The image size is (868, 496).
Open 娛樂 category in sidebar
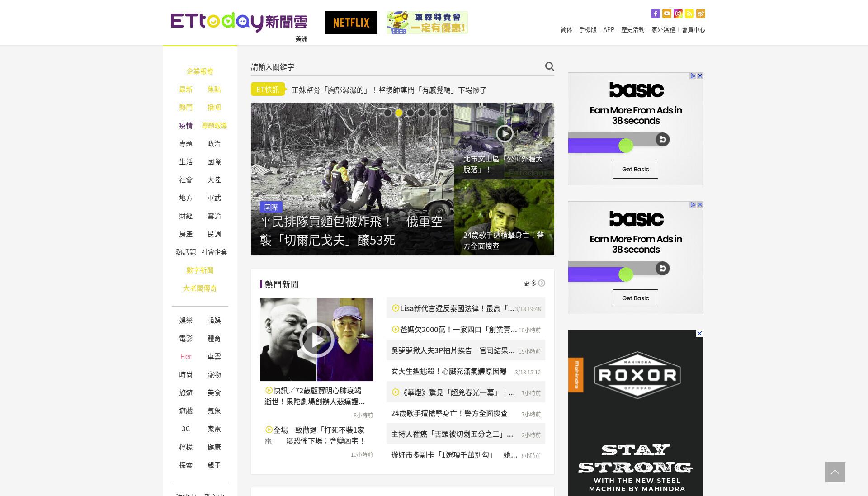pyautogui.click(x=186, y=321)
